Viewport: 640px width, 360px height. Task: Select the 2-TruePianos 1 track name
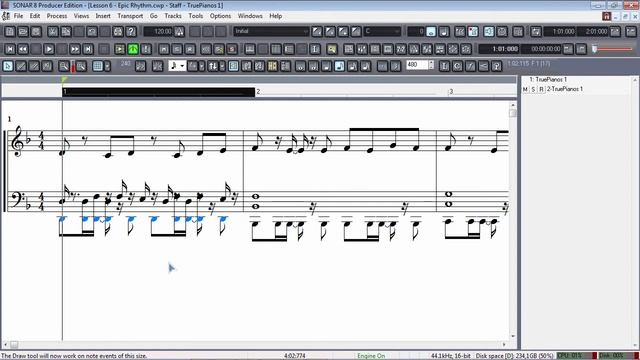(564, 89)
